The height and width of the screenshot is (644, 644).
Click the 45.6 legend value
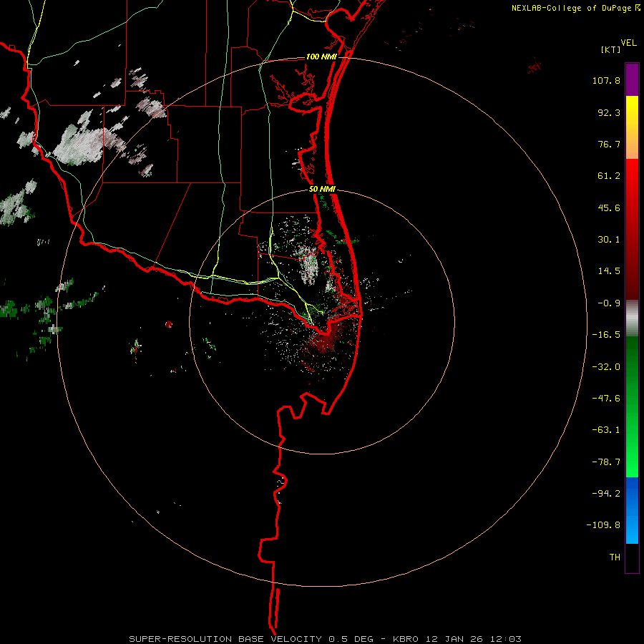point(609,208)
